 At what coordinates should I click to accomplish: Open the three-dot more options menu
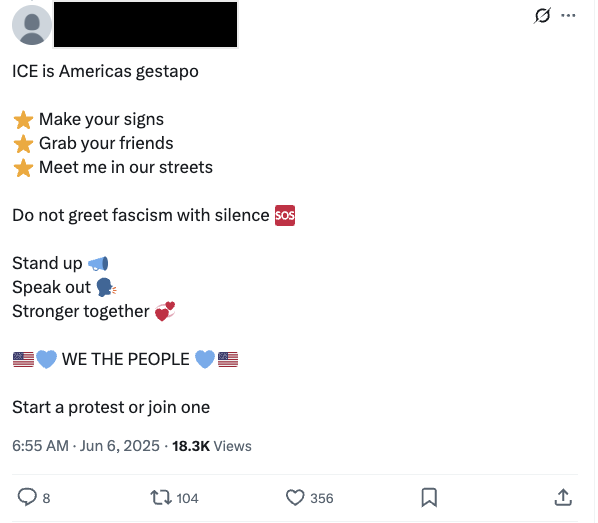pos(568,16)
